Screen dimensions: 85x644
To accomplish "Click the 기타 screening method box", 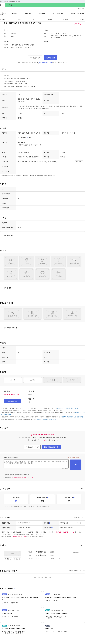I will tap(72, 380).
